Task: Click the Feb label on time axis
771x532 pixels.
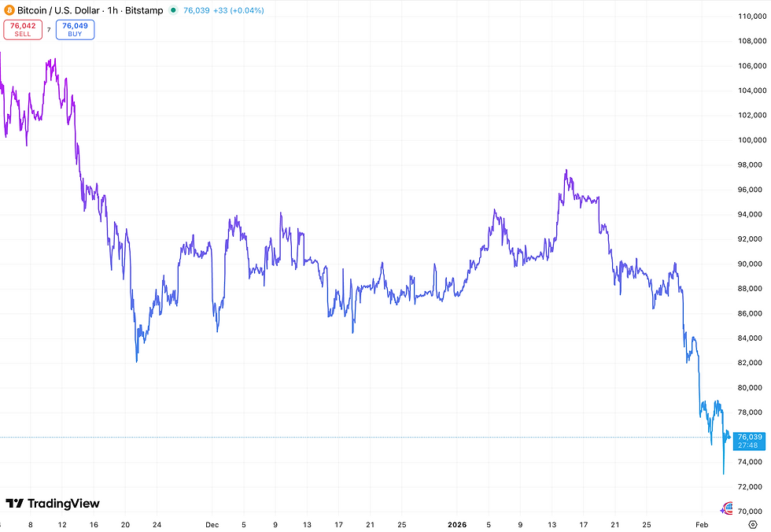Action: coord(702,525)
